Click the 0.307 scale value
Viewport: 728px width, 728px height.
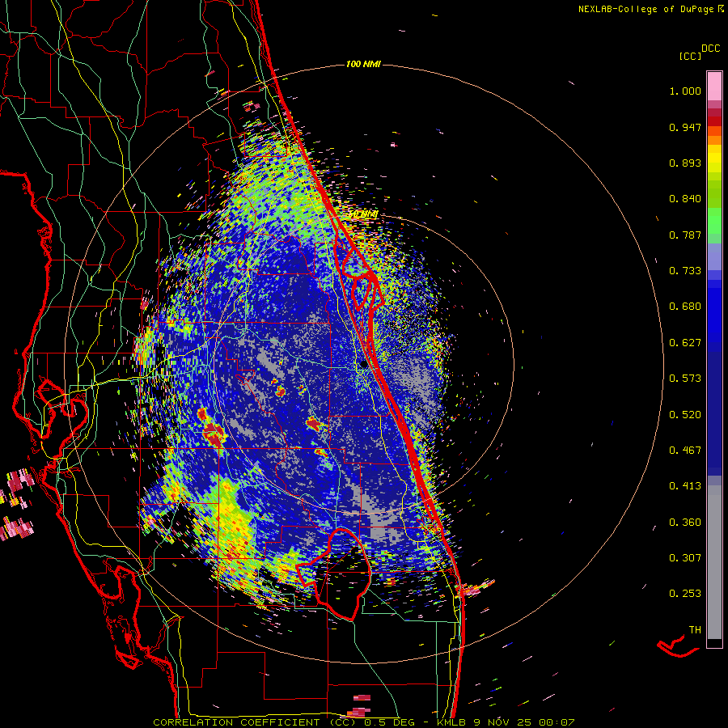click(685, 558)
